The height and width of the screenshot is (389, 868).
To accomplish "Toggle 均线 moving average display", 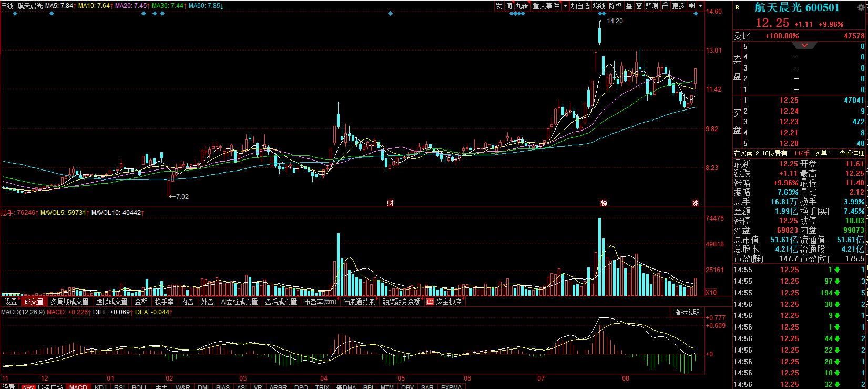I will point(599,6).
